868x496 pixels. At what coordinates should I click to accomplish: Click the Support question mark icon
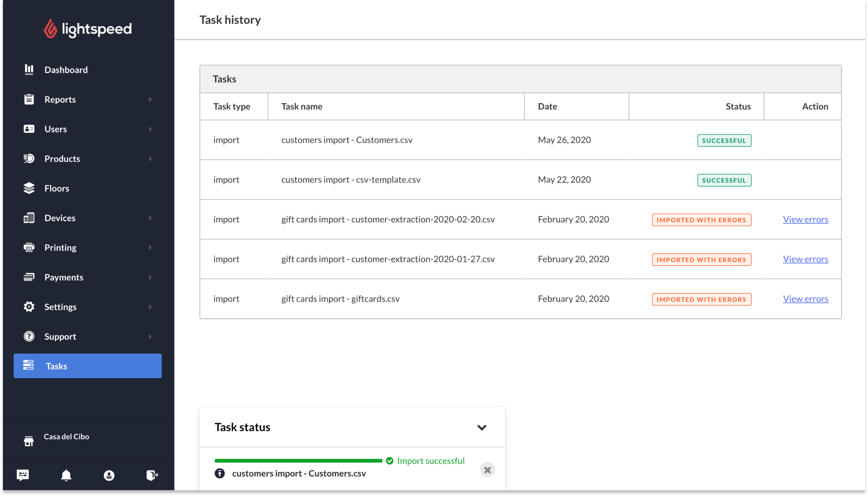point(29,336)
